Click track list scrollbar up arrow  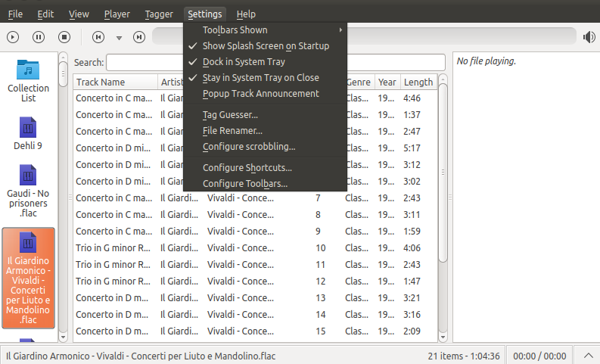coord(443,79)
